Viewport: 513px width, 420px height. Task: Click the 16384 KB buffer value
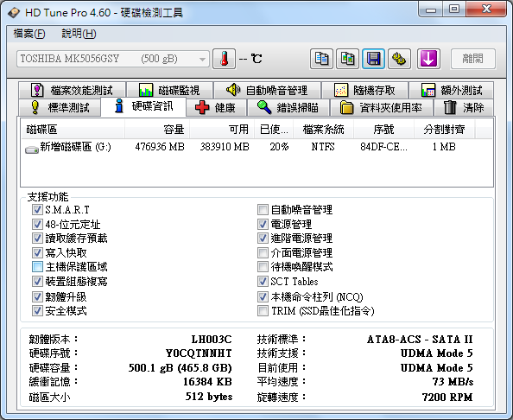coord(207,382)
